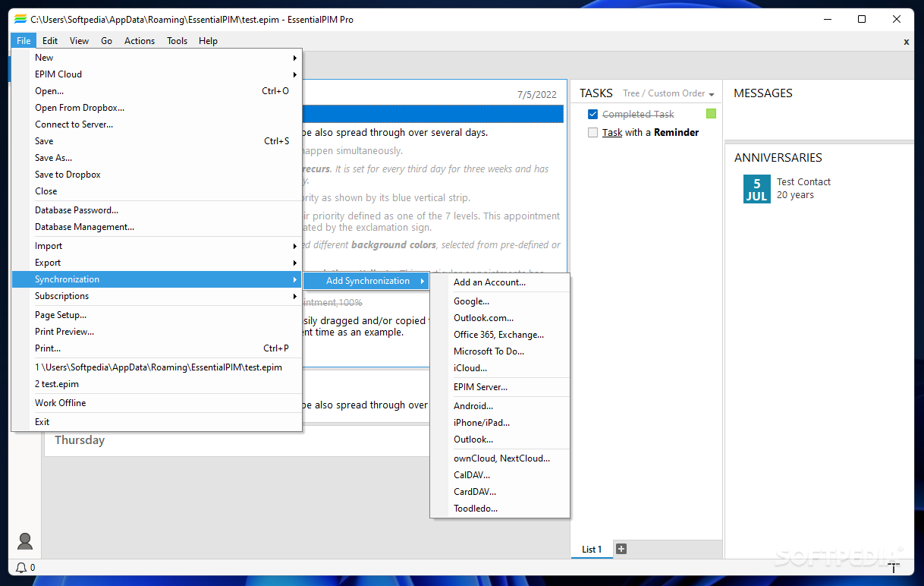This screenshot has width=924, height=586.
Task: Choose Outlook... desktop sync
Action: pyautogui.click(x=500, y=439)
